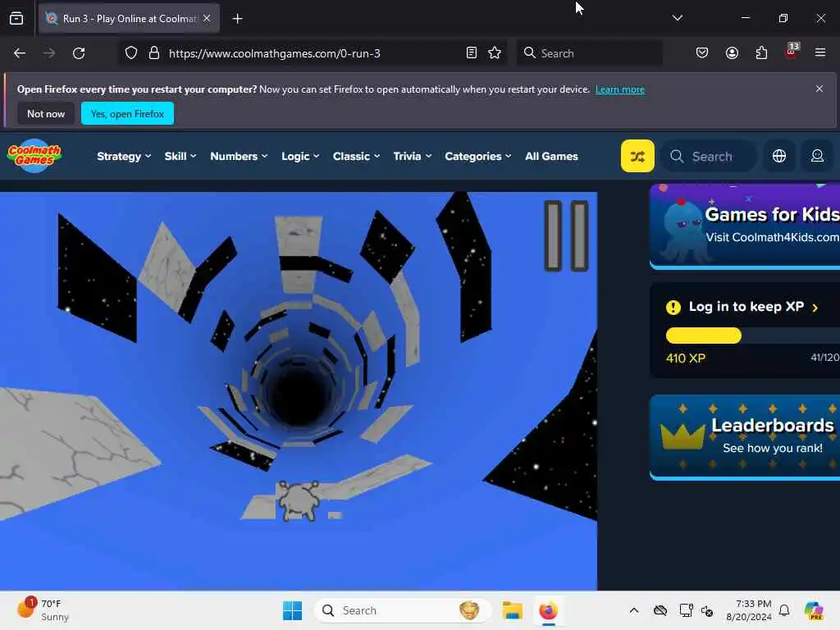
Task: Pause the Run 3 game
Action: pyautogui.click(x=566, y=235)
